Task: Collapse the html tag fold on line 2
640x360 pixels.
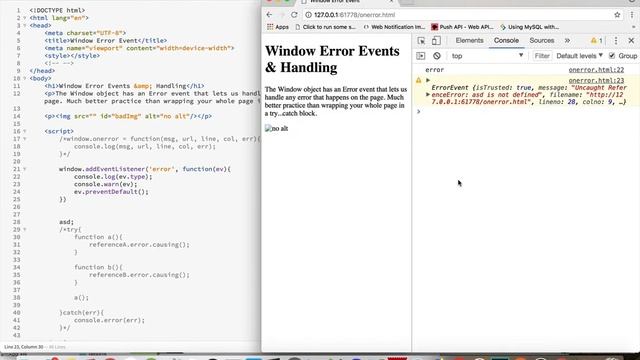Action: [x=24, y=18]
